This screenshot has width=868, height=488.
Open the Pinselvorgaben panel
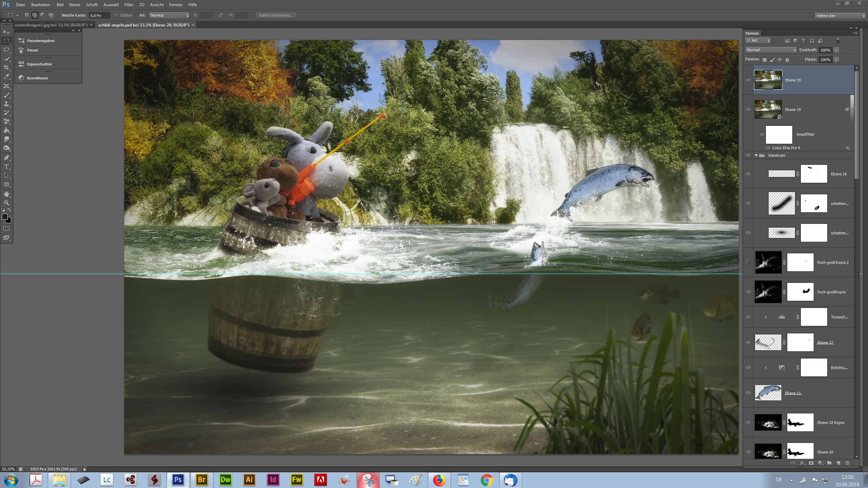pos(41,41)
